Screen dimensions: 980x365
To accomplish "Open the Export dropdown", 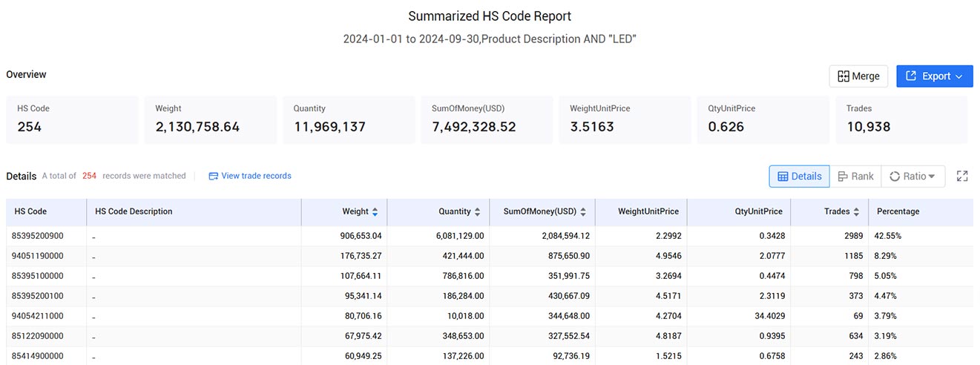I will (x=935, y=76).
